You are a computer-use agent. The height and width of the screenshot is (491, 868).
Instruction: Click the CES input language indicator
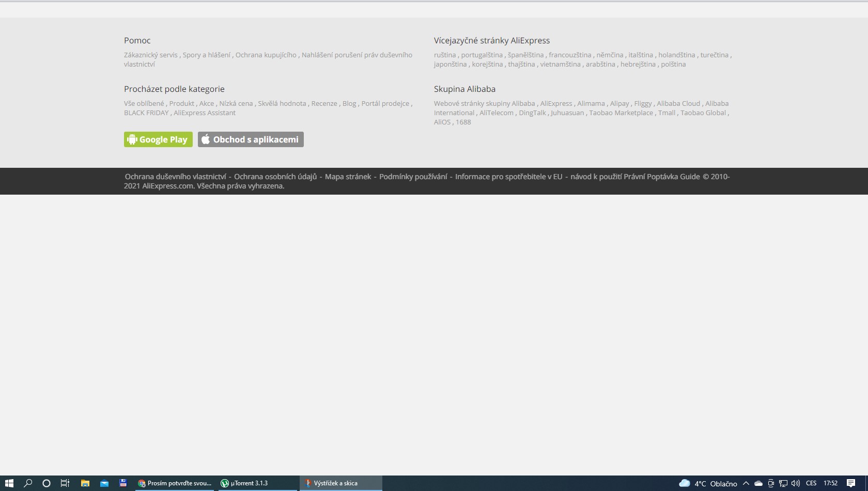(811, 483)
